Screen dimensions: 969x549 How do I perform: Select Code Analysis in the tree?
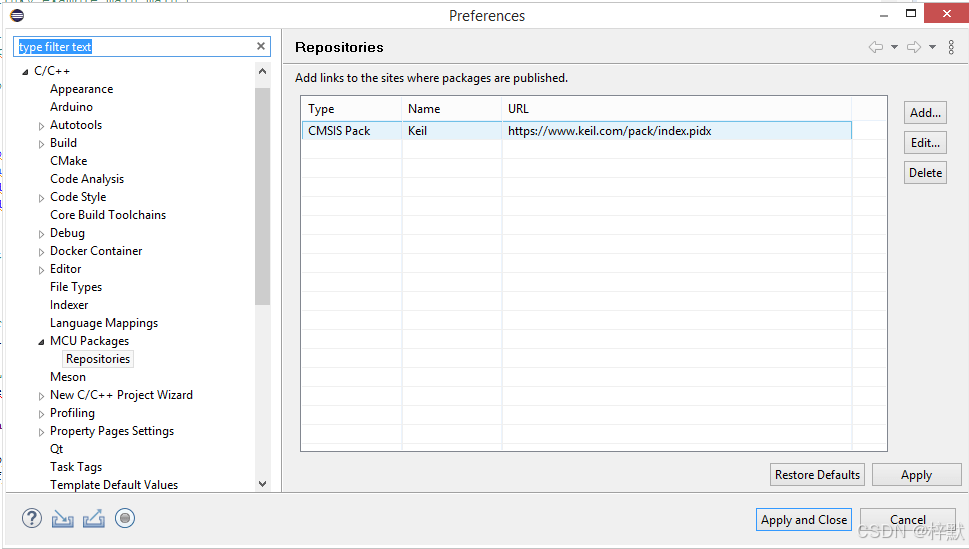(x=87, y=179)
